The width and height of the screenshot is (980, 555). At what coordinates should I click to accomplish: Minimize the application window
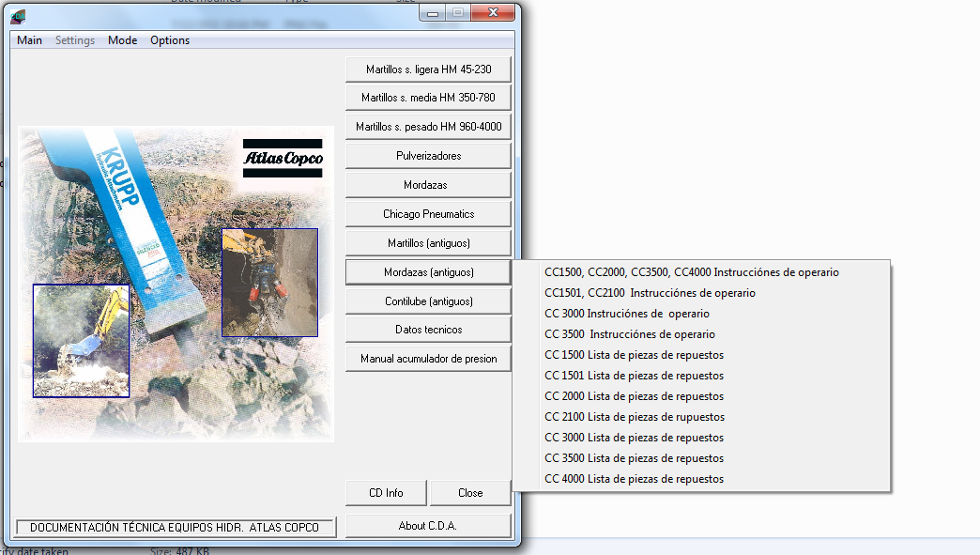[433, 12]
